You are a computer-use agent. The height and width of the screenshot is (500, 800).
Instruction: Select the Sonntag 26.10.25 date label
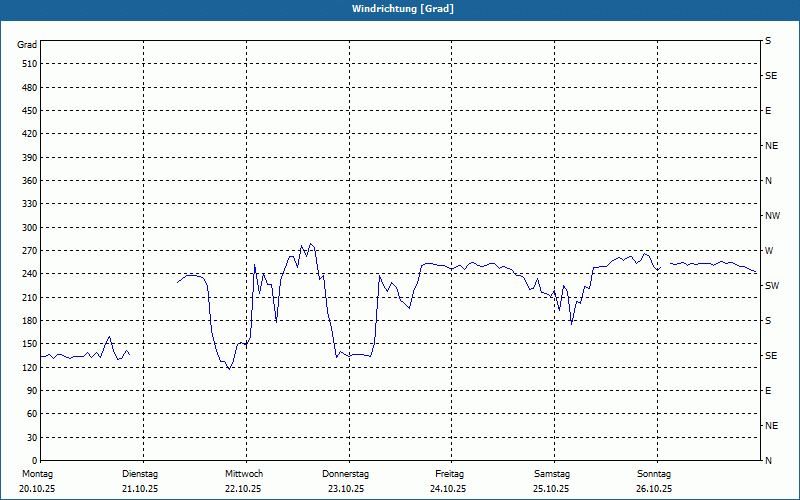(654, 481)
